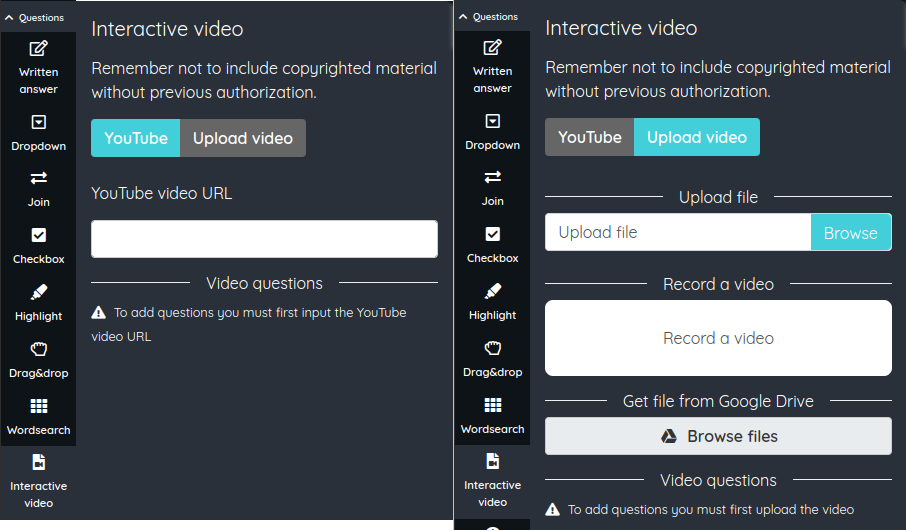Choose Join arrows icon in right panel
Screen dimensions: 906x531
coord(492,177)
